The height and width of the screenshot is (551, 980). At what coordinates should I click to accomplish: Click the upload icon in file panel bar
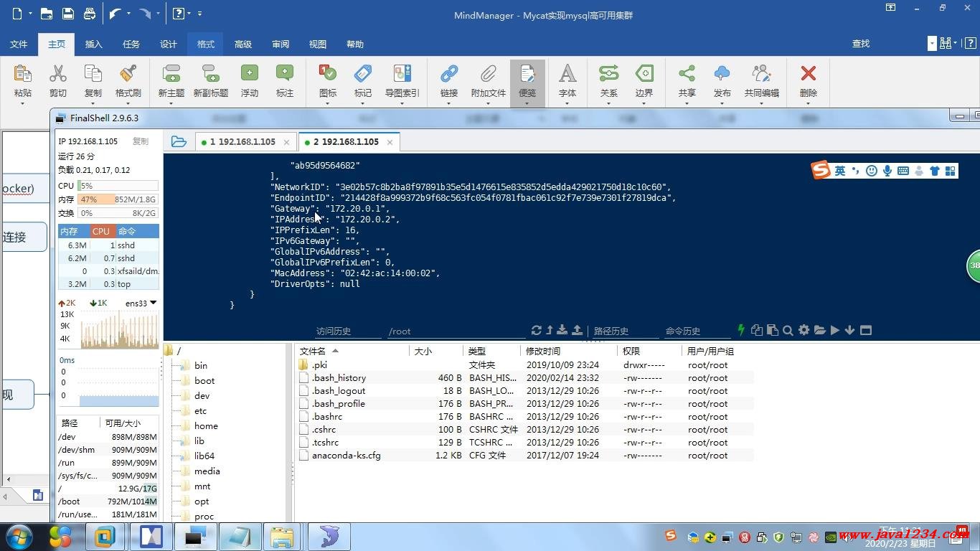(577, 330)
